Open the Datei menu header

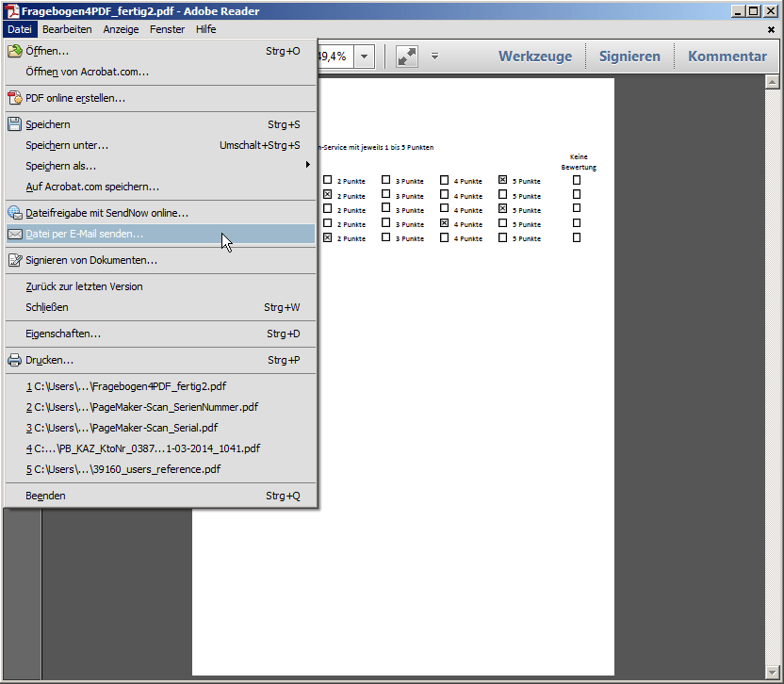(20, 29)
